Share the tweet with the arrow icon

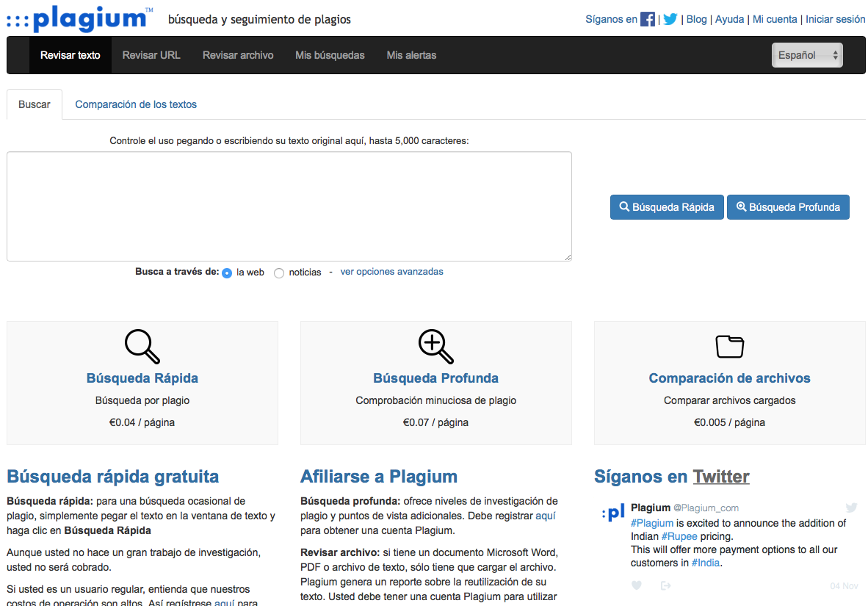pos(665,585)
